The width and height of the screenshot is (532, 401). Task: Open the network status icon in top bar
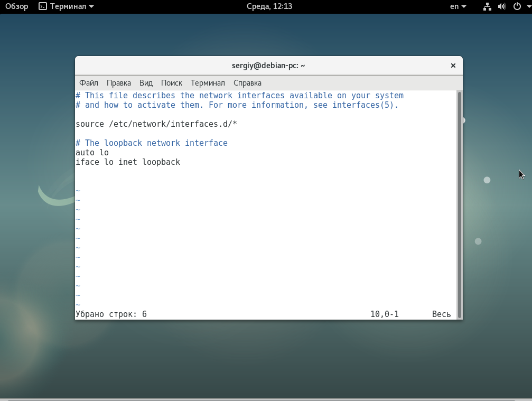(487, 6)
